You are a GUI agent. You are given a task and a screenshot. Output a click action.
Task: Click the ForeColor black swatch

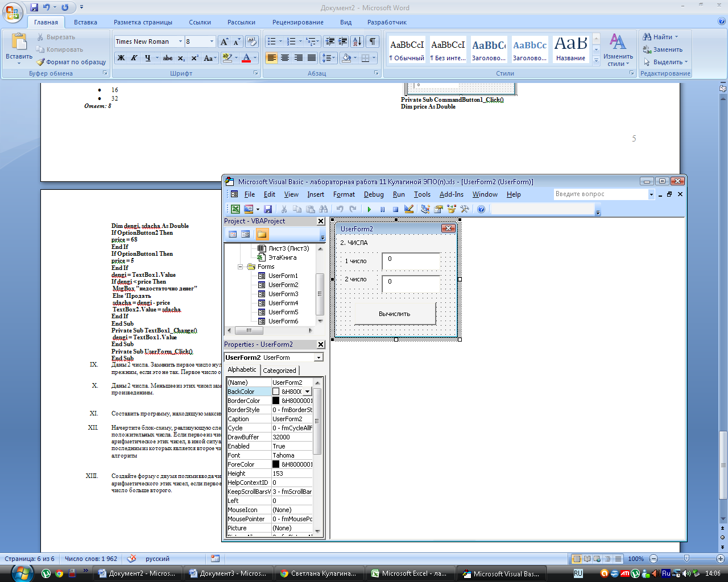276,464
